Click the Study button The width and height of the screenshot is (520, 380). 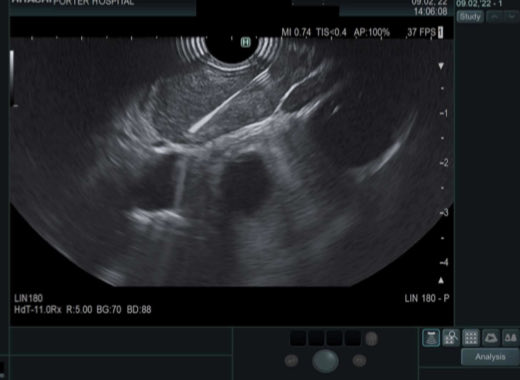(470, 17)
